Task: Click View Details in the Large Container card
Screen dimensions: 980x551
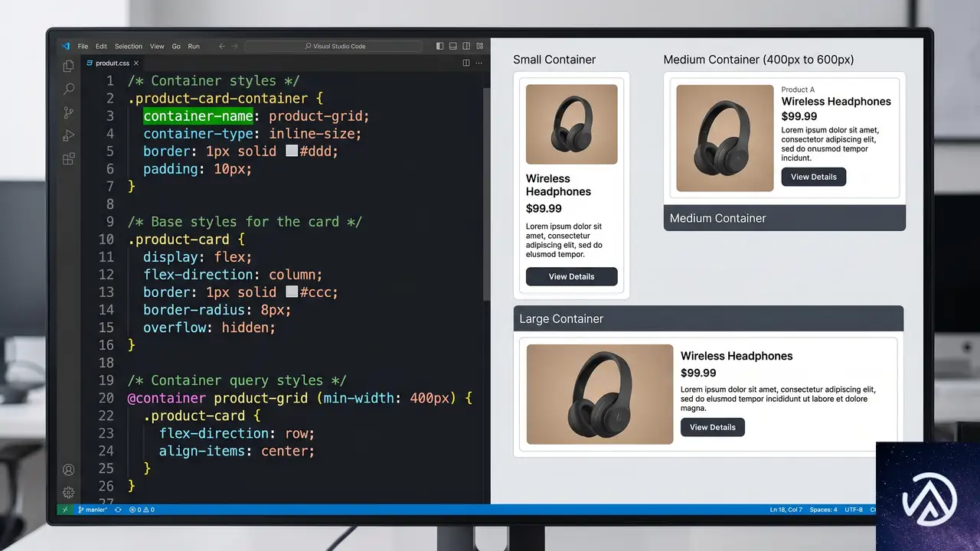Action: pos(712,427)
